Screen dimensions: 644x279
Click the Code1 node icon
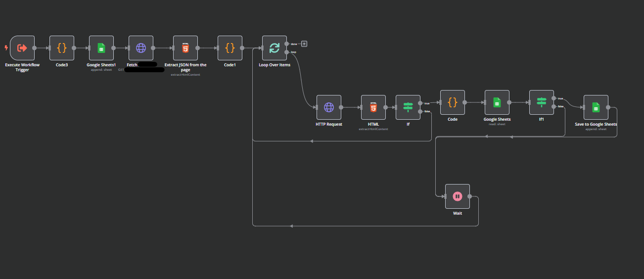coord(230,48)
